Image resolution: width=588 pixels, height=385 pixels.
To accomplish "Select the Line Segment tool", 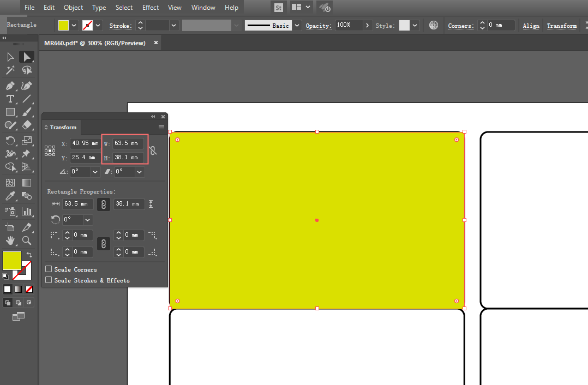I will tap(27, 99).
